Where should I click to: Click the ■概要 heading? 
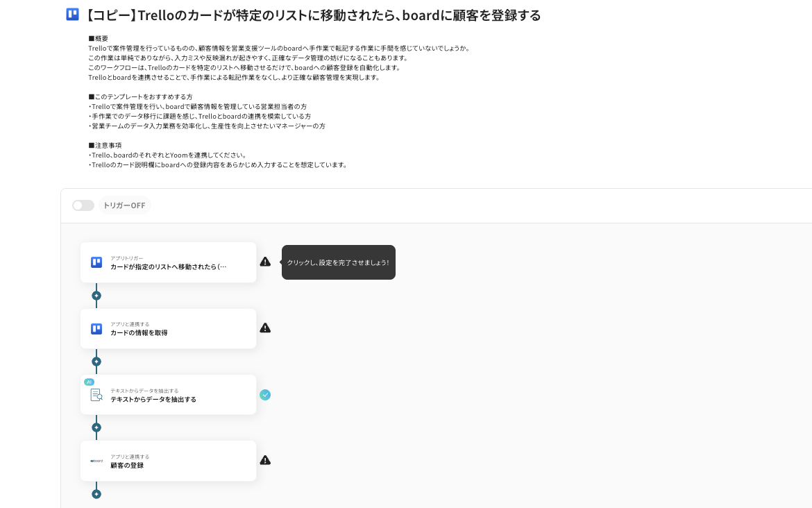pyautogui.click(x=99, y=38)
